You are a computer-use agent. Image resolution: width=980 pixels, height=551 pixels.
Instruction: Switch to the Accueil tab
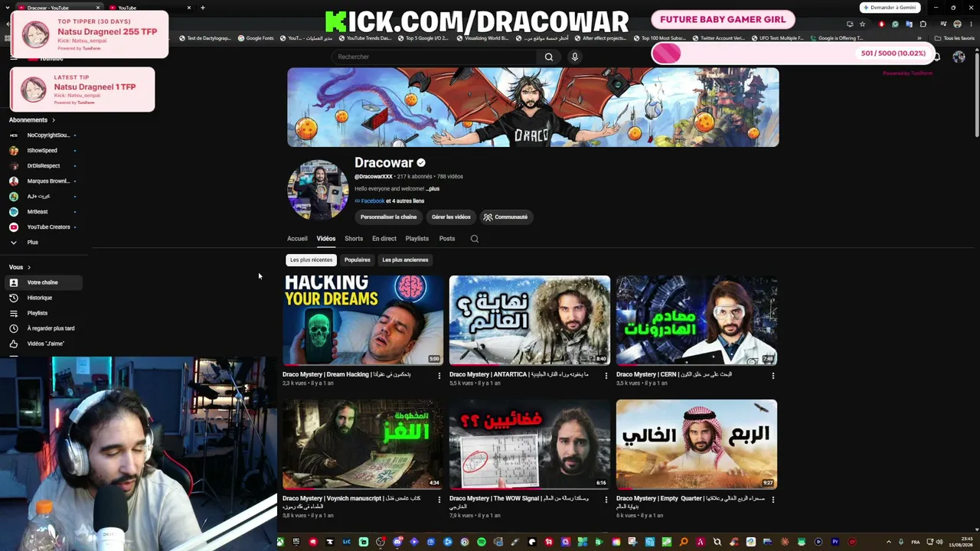[x=297, y=239]
